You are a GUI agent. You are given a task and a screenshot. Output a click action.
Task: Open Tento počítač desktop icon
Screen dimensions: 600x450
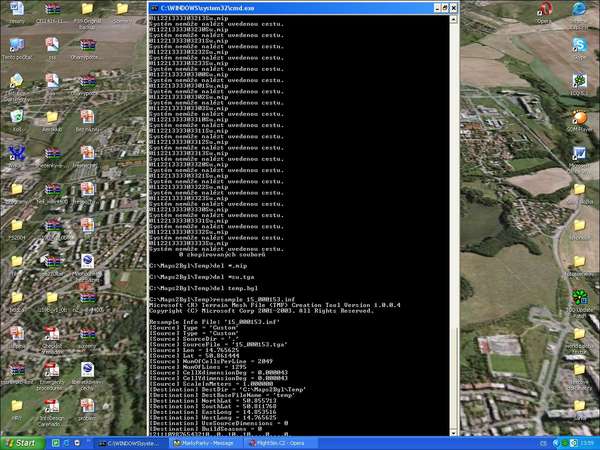(x=17, y=48)
